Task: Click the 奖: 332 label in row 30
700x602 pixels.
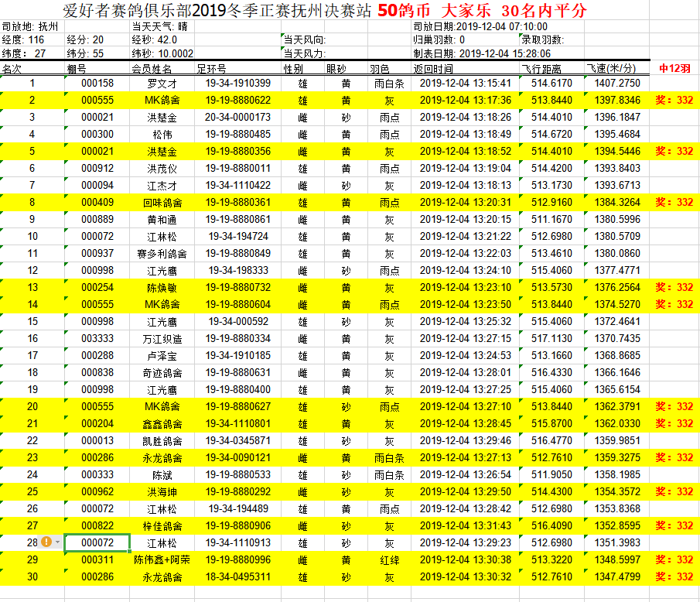Action: coord(674,576)
